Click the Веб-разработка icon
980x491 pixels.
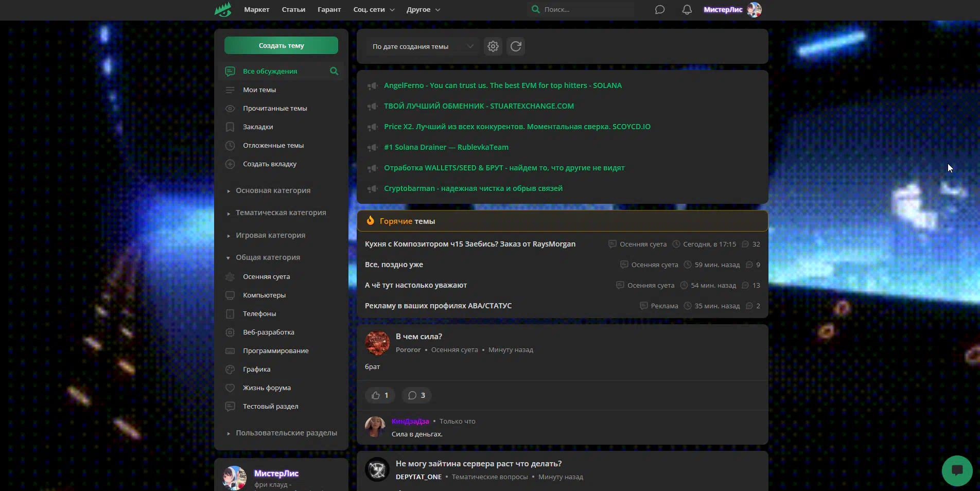click(x=230, y=332)
